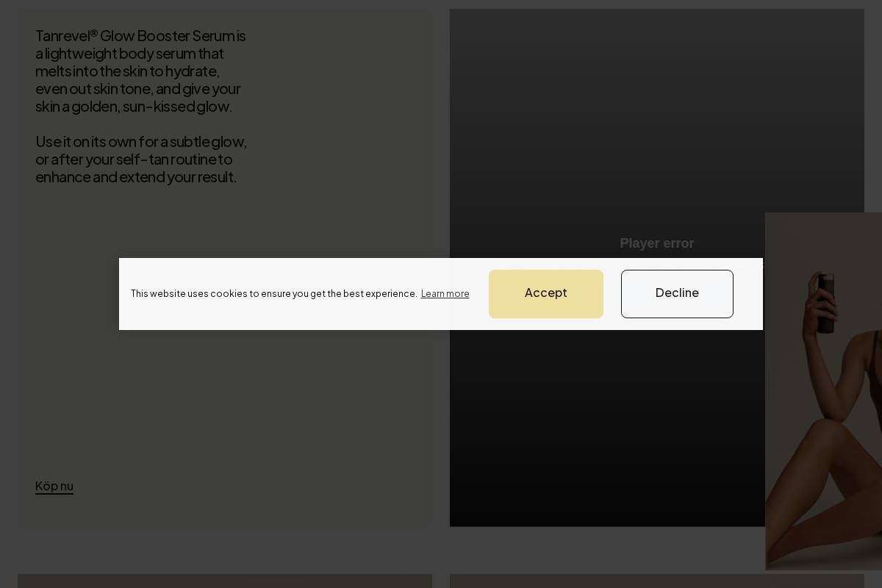The image size is (882, 588).
Task: Follow the underlined Köp nu link
Action: coord(54,486)
